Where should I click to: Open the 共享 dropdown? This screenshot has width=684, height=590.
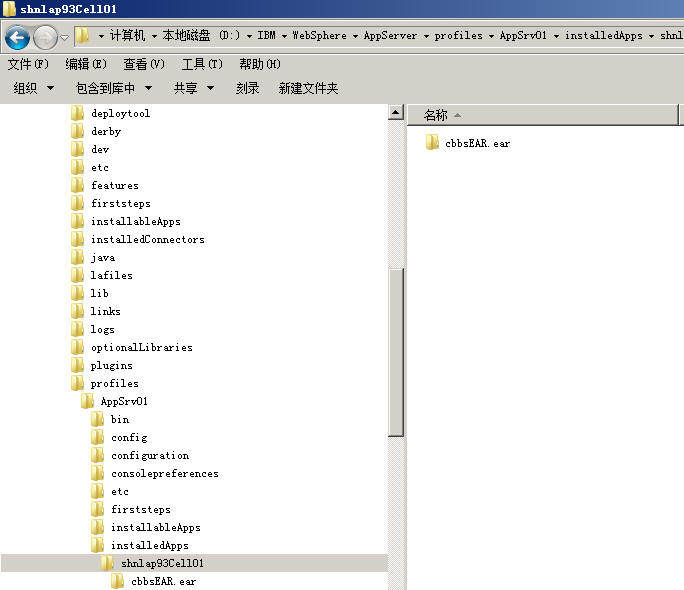[x=194, y=88]
